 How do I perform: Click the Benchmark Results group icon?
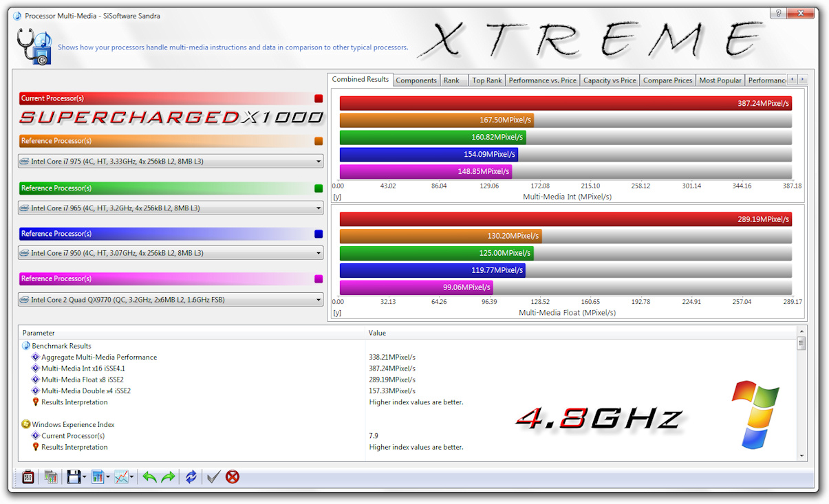tap(26, 346)
